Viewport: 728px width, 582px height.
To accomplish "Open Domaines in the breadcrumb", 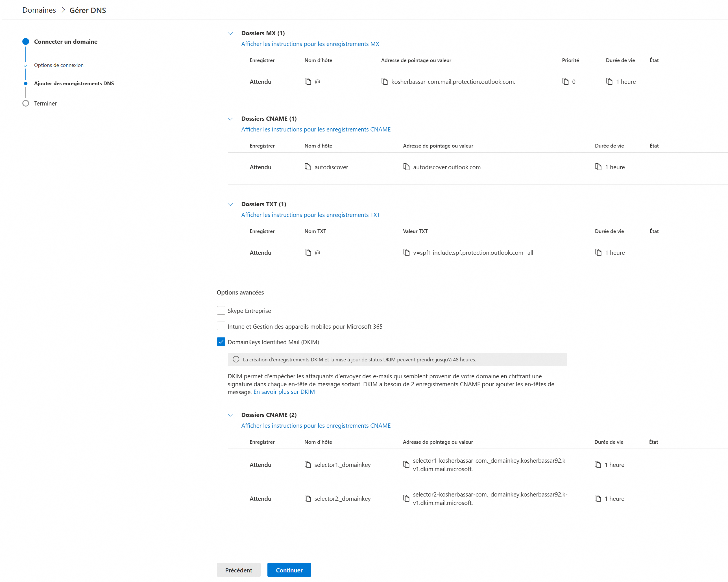I will click(x=39, y=10).
